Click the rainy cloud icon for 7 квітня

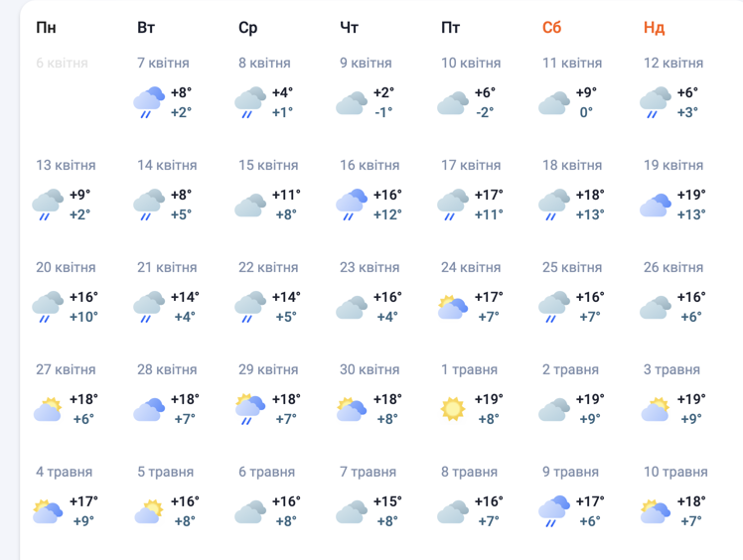[x=149, y=101]
